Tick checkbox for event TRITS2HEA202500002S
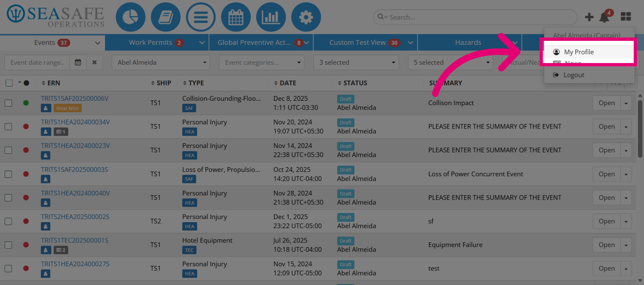The height and width of the screenshot is (285, 644). (x=8, y=221)
